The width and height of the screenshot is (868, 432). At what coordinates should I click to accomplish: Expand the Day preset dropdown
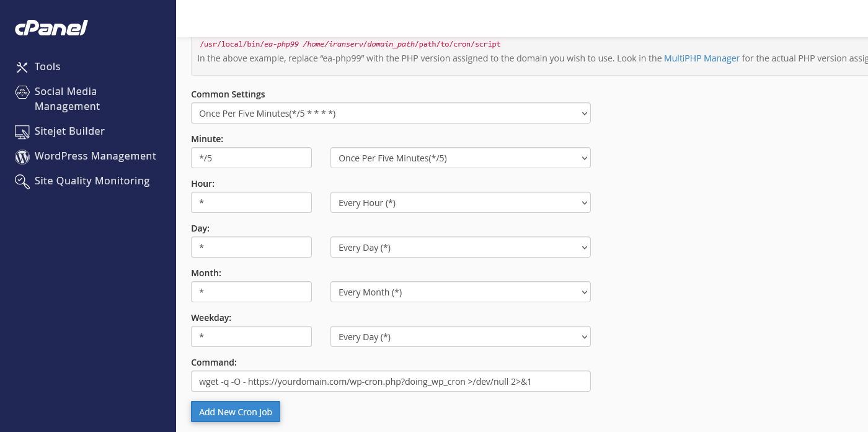[460, 248]
